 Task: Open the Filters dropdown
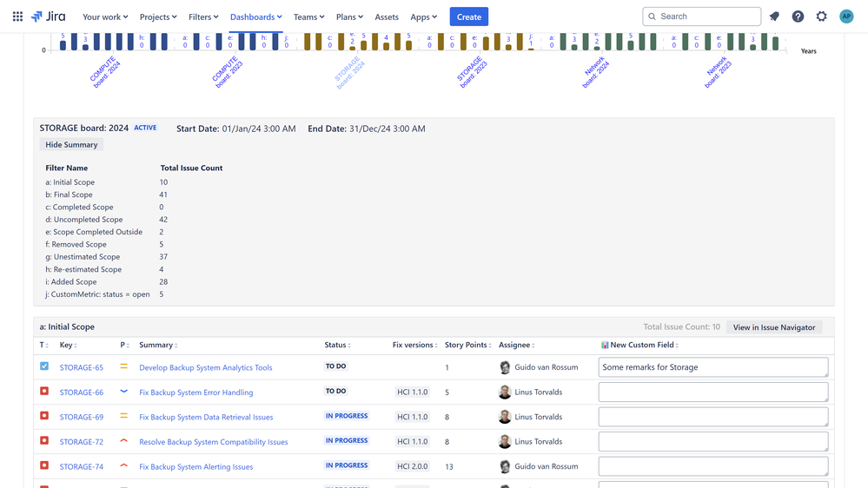pos(203,17)
